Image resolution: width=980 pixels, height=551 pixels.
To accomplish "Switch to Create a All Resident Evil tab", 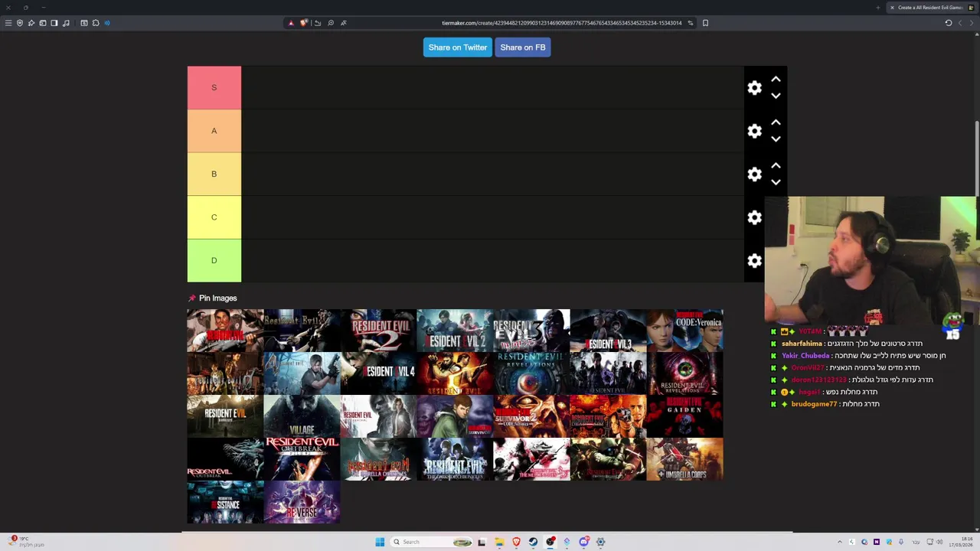I will (930, 8).
